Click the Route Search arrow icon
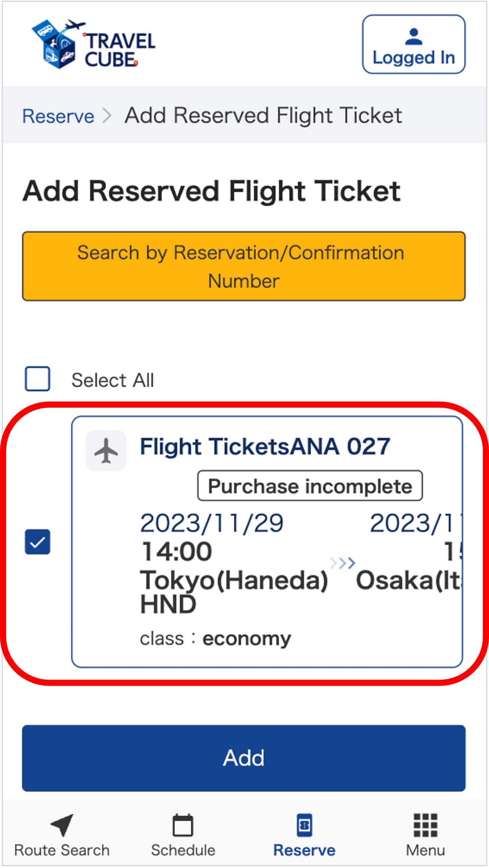The image size is (489, 868). pyautogui.click(x=62, y=825)
